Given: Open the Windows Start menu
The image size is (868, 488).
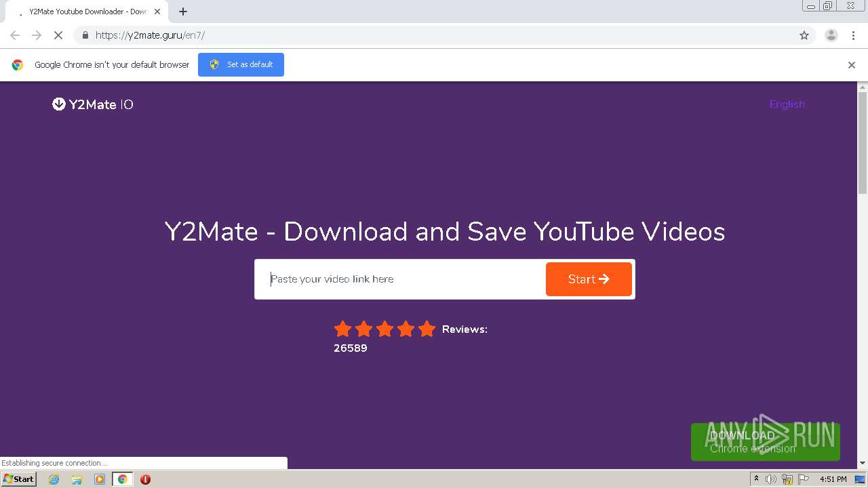Looking at the screenshot, I should pyautogui.click(x=18, y=479).
